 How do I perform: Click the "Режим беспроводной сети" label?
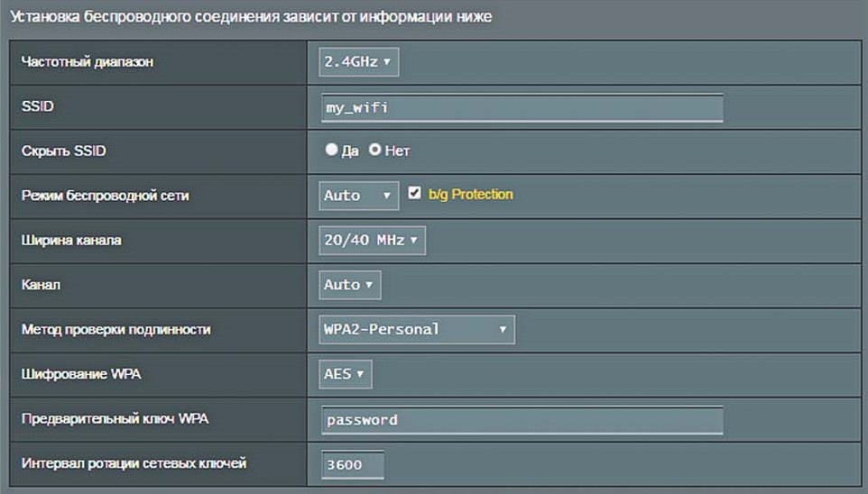pos(105,195)
